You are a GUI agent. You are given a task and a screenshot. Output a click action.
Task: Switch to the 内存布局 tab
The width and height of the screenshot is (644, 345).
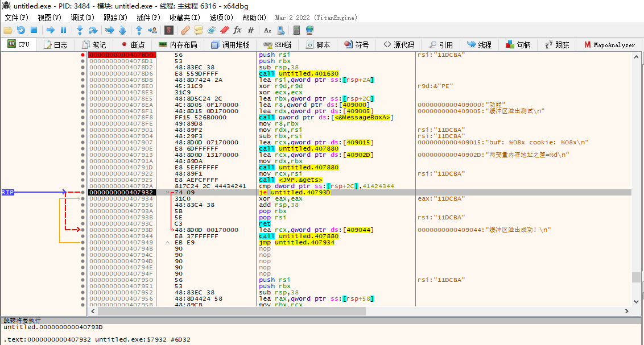[x=178, y=45]
